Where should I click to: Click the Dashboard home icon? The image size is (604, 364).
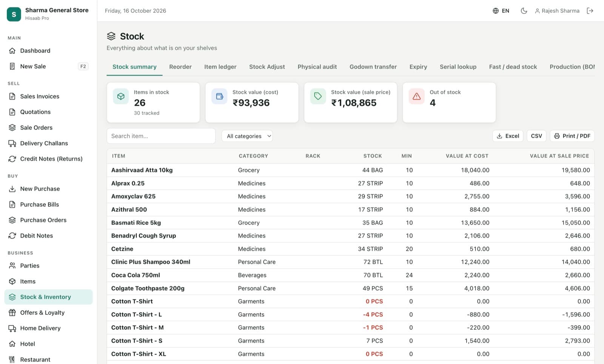(x=12, y=51)
